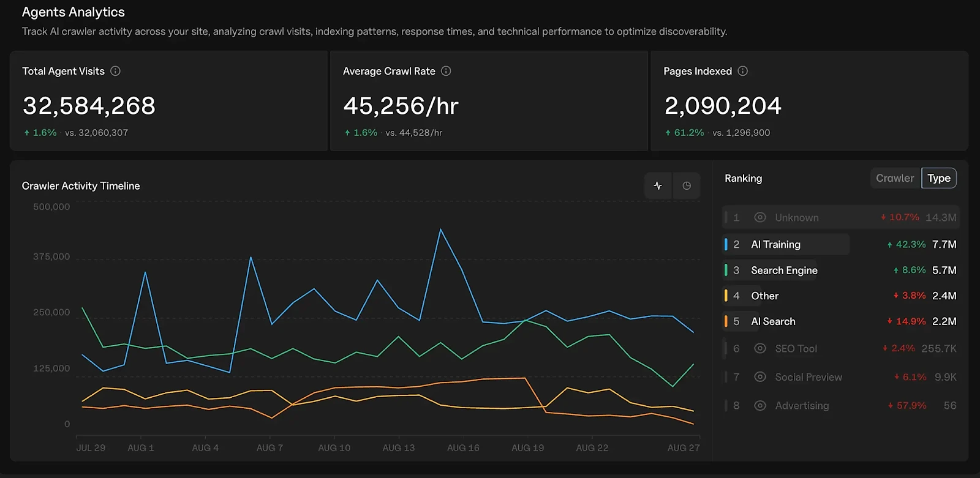980x478 pixels.
Task: Switch timeline to line chart view icon
Action: [658, 185]
